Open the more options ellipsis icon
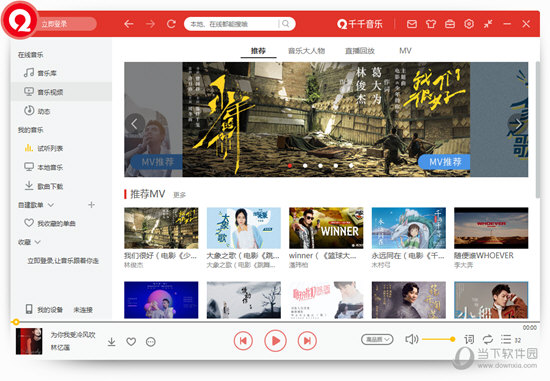Screen dimensions: 550x381 151,342
